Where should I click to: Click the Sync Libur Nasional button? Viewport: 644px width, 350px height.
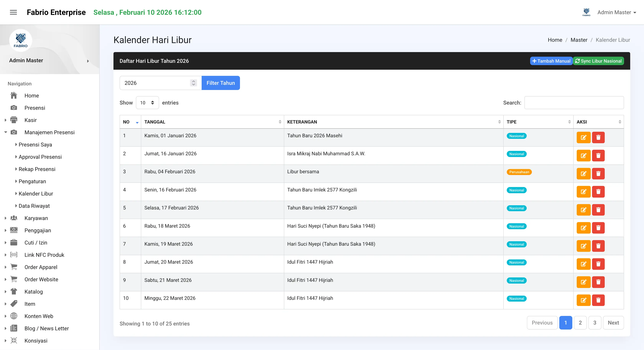coord(598,61)
